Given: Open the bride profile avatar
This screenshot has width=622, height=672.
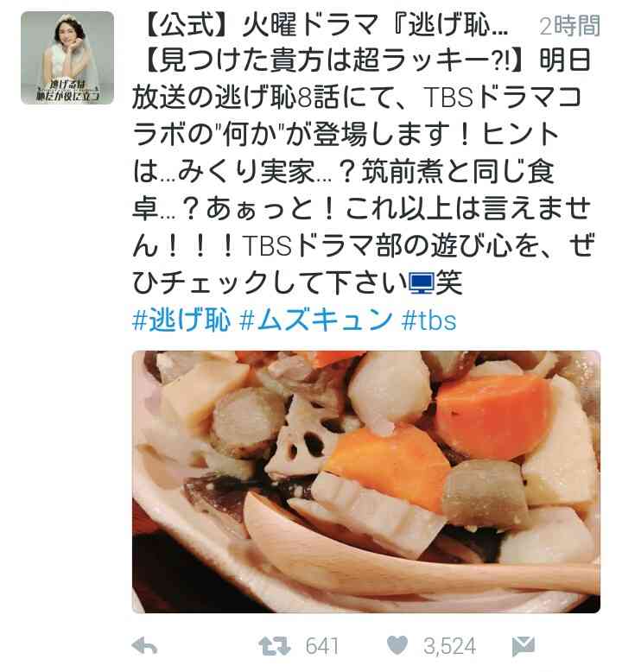Looking at the screenshot, I should (67, 58).
